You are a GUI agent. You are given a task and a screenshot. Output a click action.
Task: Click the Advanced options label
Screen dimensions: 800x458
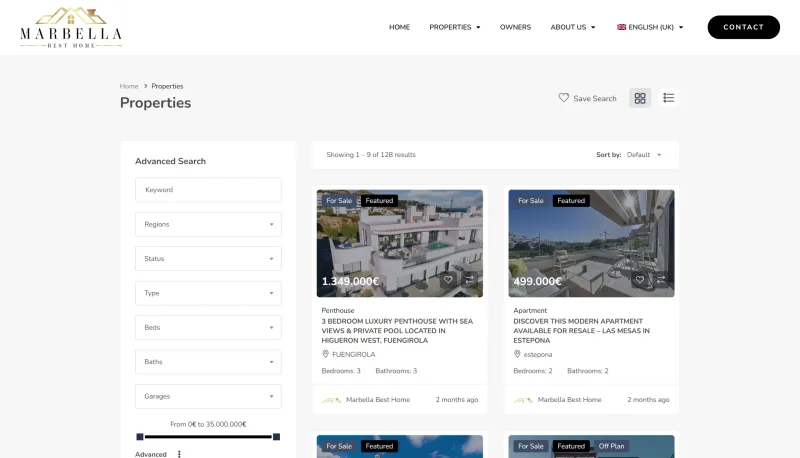[x=151, y=454]
